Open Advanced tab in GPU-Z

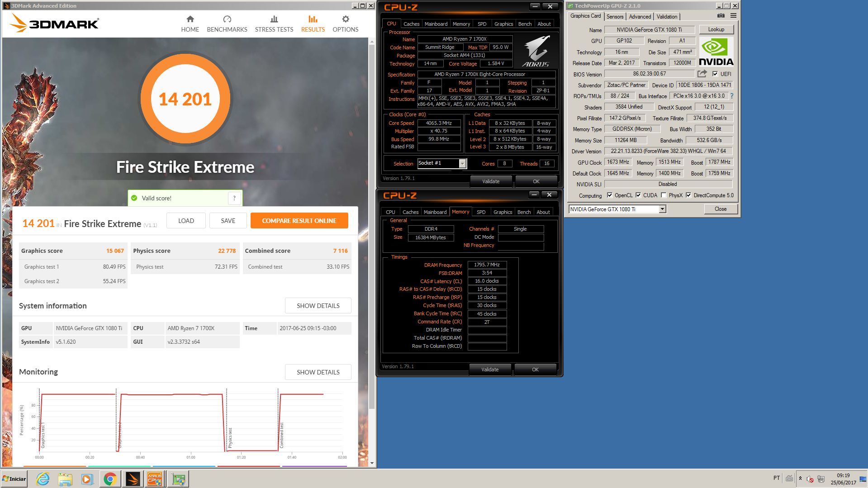tap(640, 17)
